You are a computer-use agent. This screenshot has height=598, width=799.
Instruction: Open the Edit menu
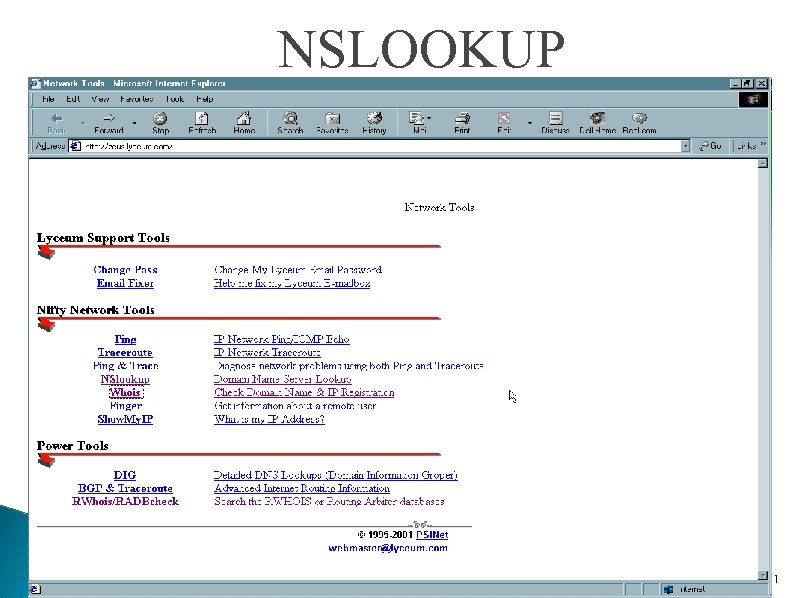[73, 99]
